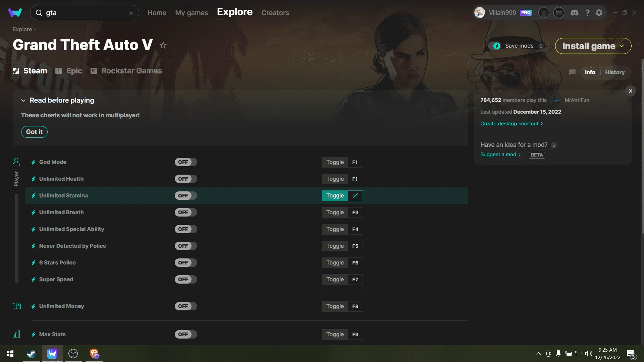
Task: Open volume control in system tray
Action: point(588,354)
